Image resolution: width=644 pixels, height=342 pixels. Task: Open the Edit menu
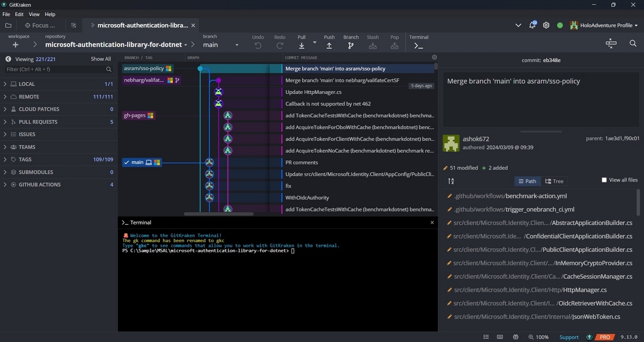point(19,14)
